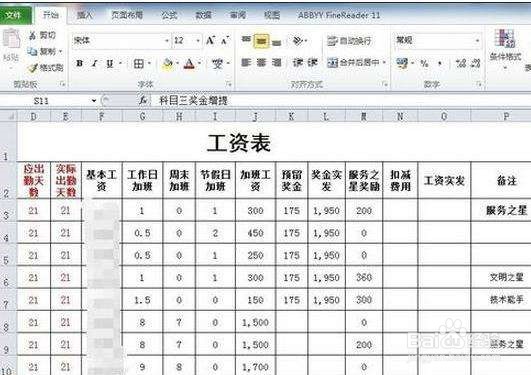The image size is (531, 375).
Task: Click Wrap Text (自动换行)
Action: (x=349, y=41)
